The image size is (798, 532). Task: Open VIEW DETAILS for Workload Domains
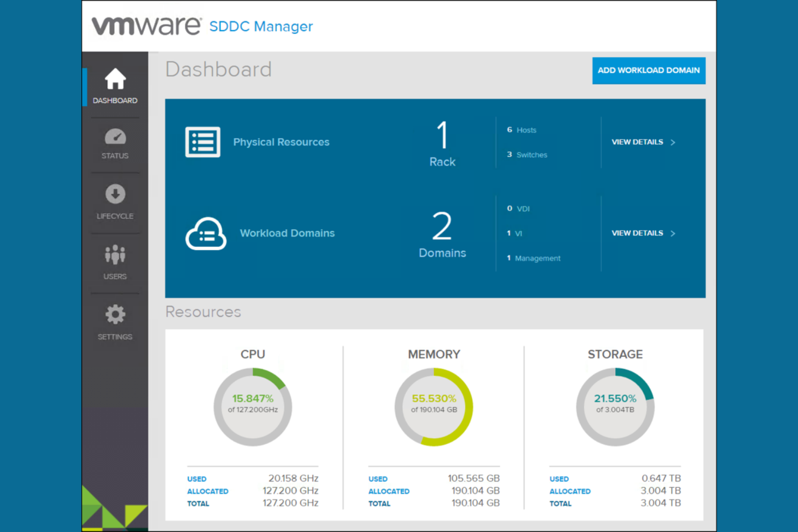coord(638,233)
